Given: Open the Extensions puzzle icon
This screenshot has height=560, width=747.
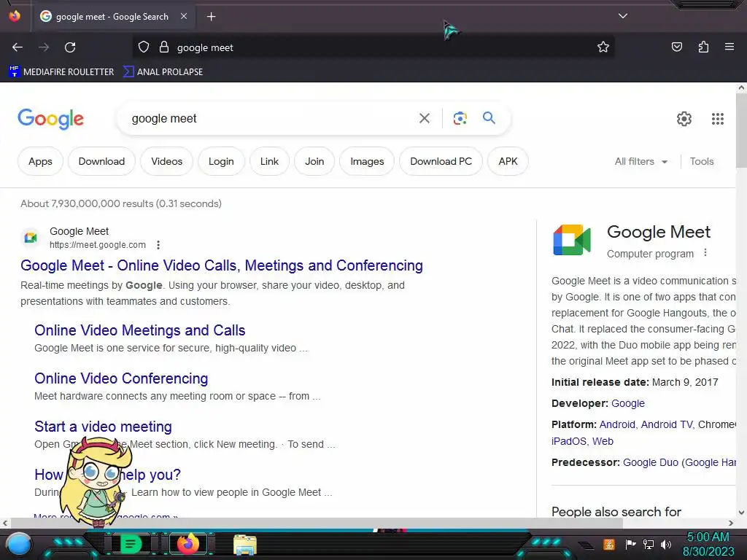Looking at the screenshot, I should (x=703, y=47).
